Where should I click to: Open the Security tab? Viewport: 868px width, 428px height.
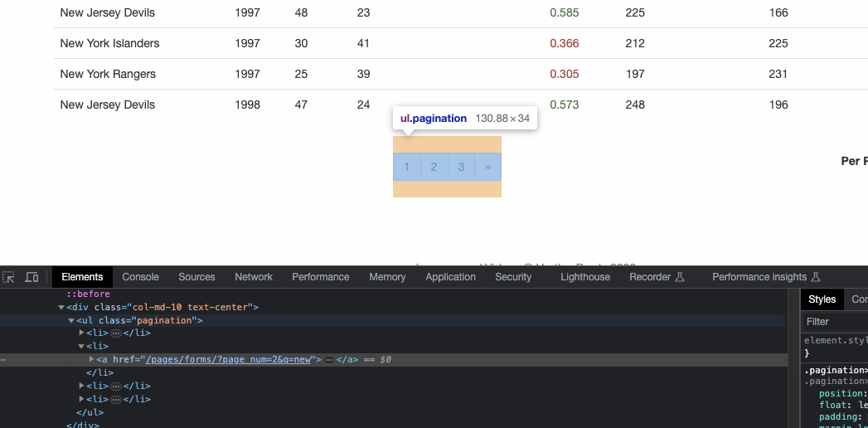[513, 277]
